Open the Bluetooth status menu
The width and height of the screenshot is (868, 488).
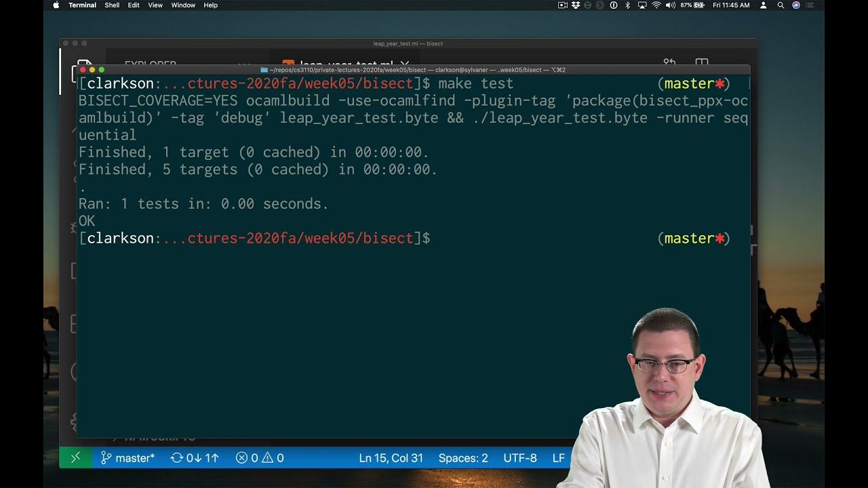pos(627,5)
